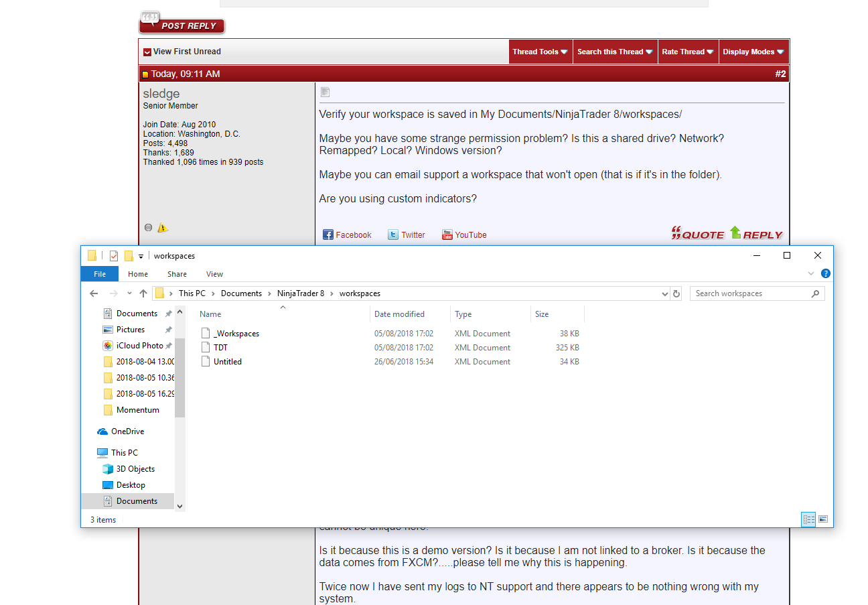Click the YouTube link under the post

click(464, 234)
